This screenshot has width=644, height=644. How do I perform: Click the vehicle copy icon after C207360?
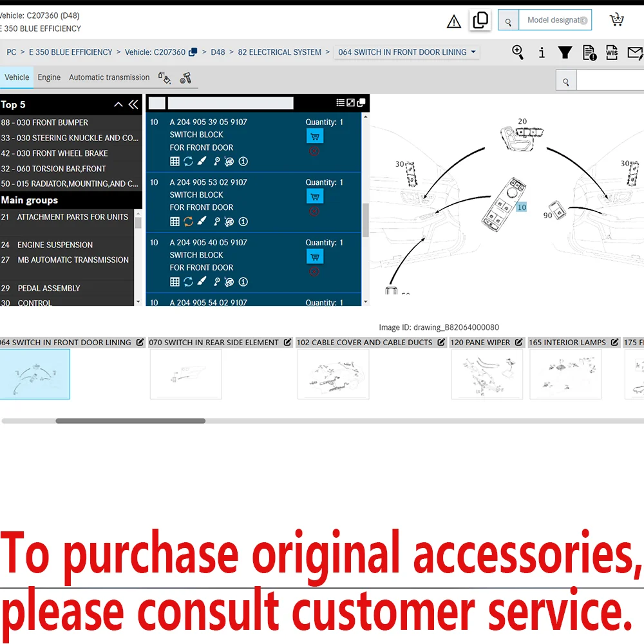(x=193, y=52)
